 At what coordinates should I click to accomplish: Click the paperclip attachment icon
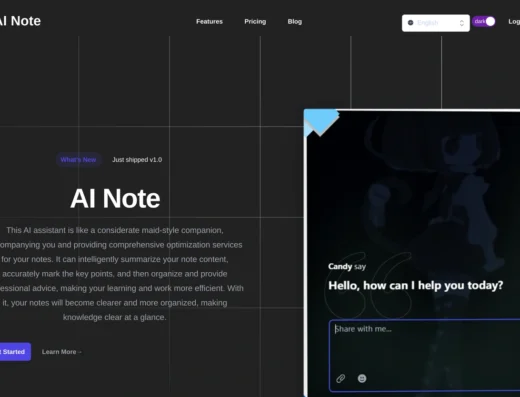[x=340, y=378]
